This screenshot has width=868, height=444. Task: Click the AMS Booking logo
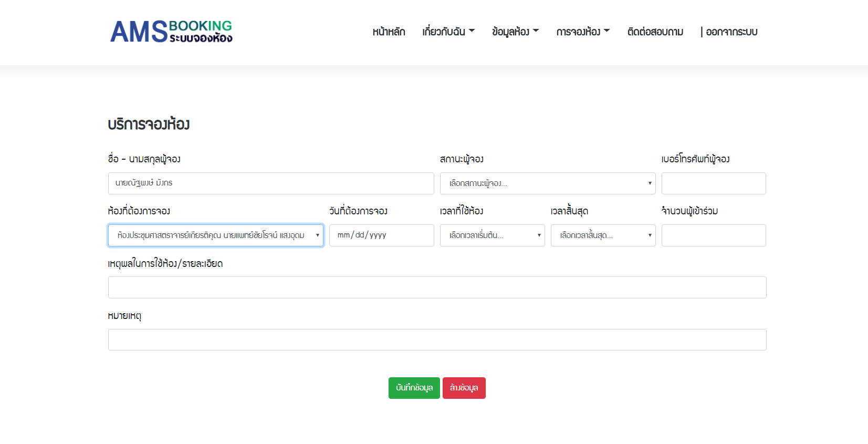171,32
